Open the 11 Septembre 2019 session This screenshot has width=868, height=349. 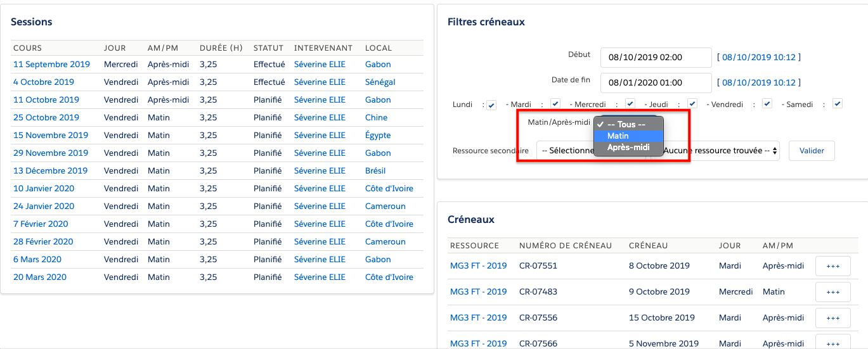(x=51, y=65)
